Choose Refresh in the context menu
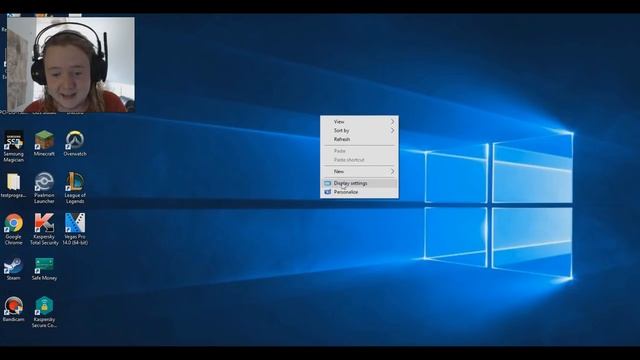The height and width of the screenshot is (360, 640). [359, 139]
